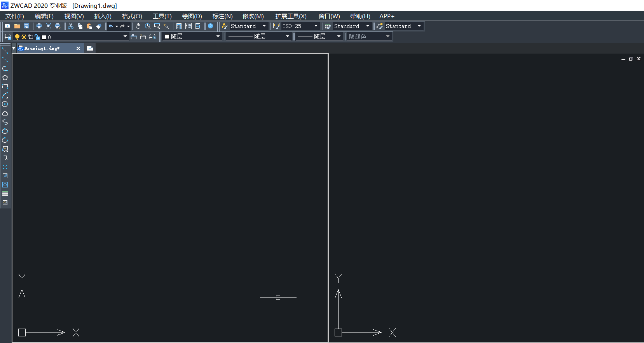Expand the undo history dropdown arrow

click(x=117, y=26)
